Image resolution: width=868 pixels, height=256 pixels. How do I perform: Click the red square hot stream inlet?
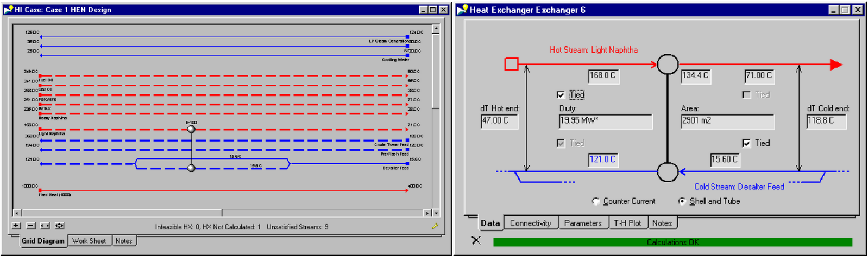(511, 64)
